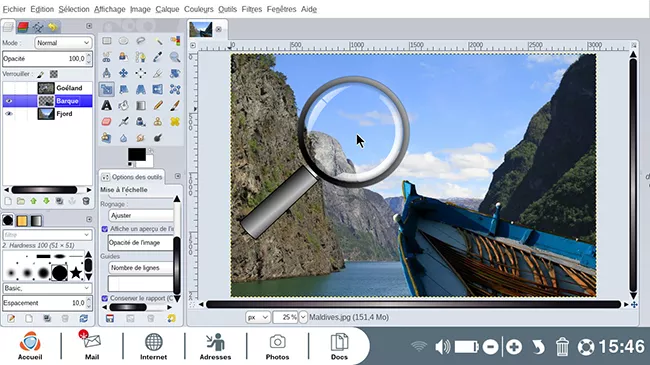Image resolution: width=650 pixels, height=365 pixels.
Task: Toggle visibility of the Fjord layer
Action: click(x=9, y=114)
